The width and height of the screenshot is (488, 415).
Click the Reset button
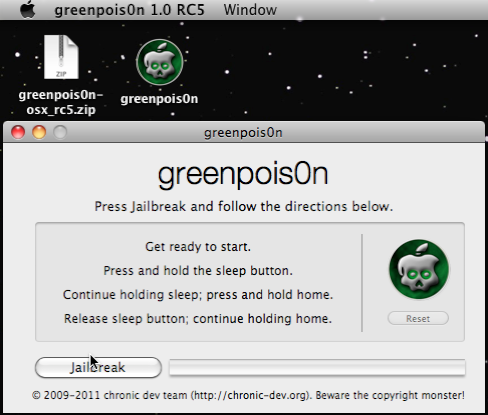418,318
